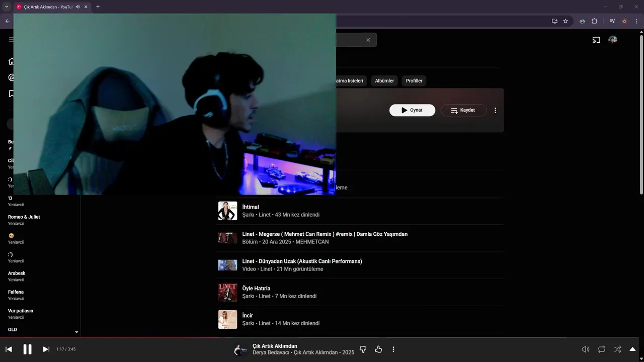644x362 pixels.
Task: Open top result three-dot options menu
Action: tap(496, 110)
